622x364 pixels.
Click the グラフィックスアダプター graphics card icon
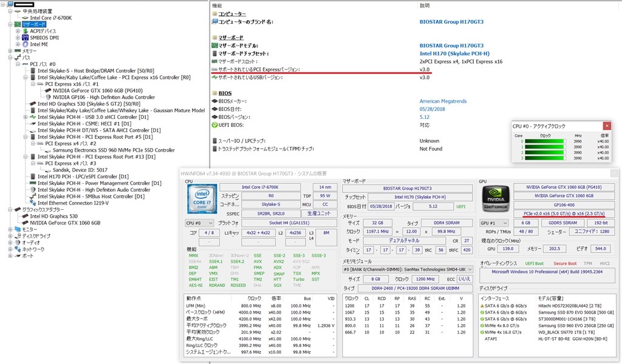click(x=18, y=209)
